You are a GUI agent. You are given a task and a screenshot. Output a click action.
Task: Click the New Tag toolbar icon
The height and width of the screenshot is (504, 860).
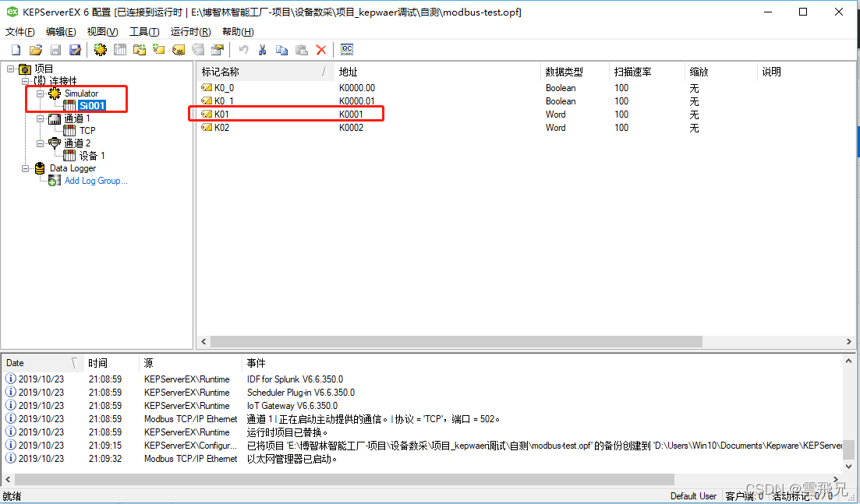[158, 50]
